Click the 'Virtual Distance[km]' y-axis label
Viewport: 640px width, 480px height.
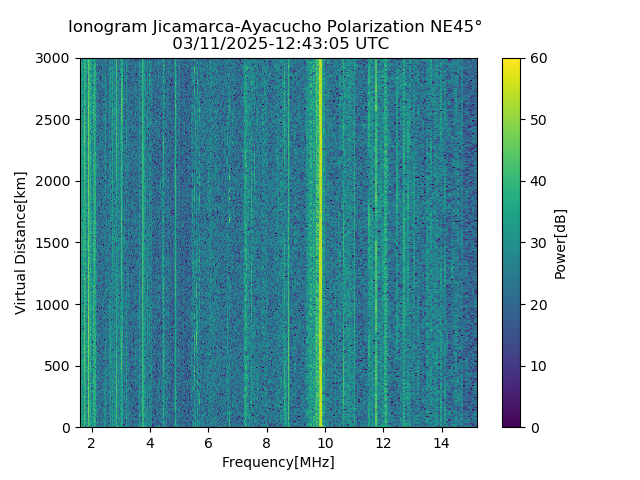[x=20, y=243]
